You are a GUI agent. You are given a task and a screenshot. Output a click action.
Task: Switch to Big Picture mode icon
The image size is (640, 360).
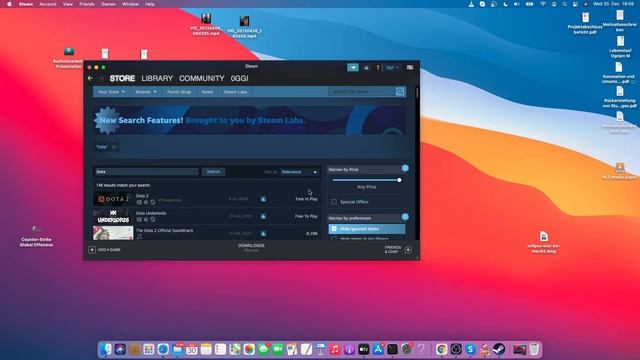(410, 68)
